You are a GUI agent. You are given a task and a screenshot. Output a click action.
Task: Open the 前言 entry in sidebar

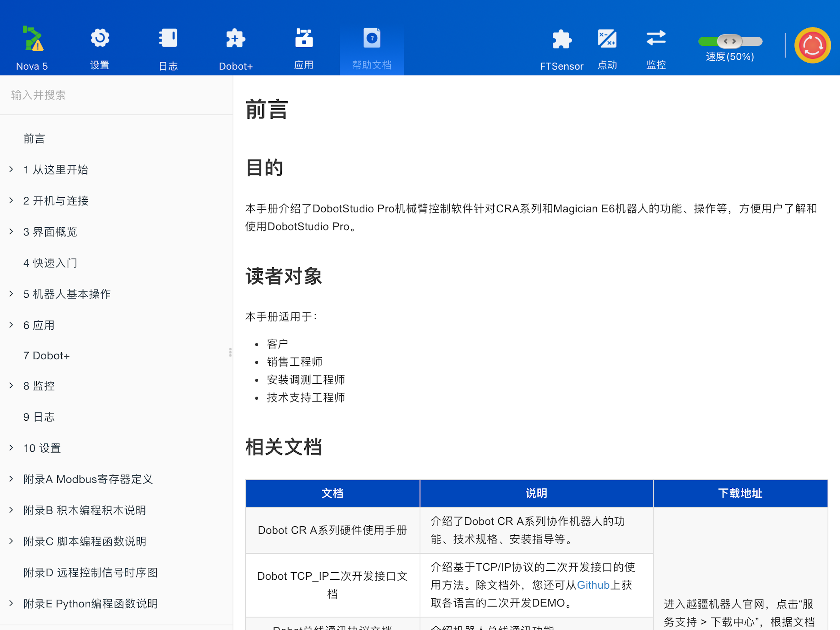click(x=34, y=139)
